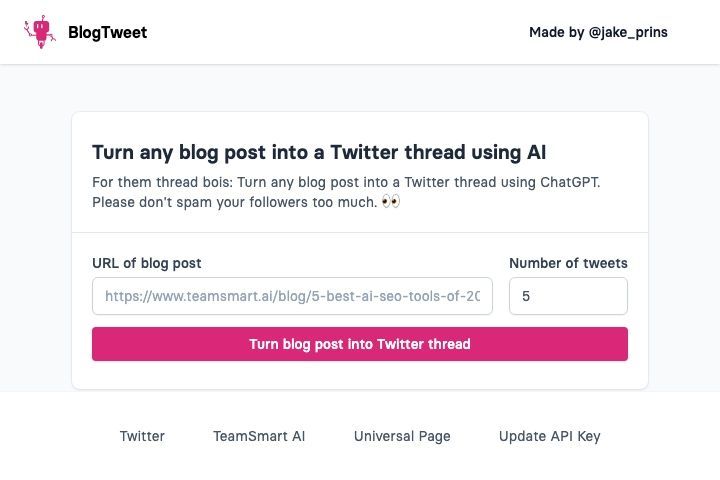Image resolution: width=720 pixels, height=480 pixels.
Task: Click the words "Made by" in header
Action: pyautogui.click(x=557, y=32)
